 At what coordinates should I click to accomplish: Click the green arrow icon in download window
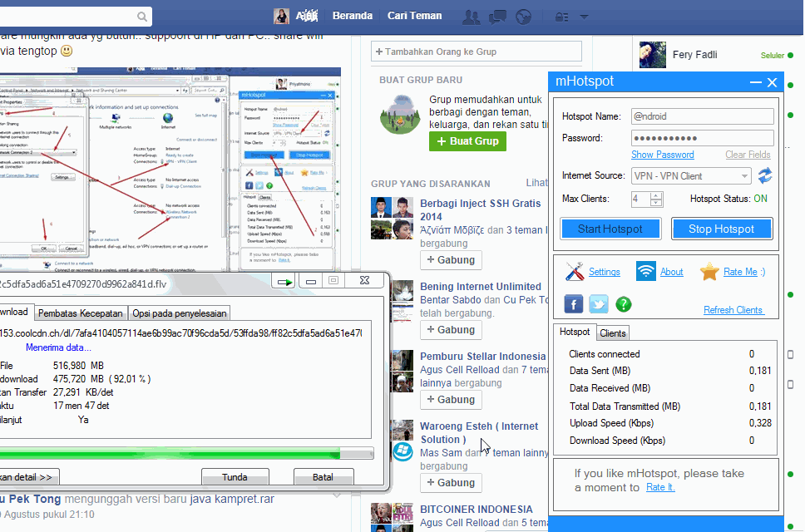[x=284, y=281]
